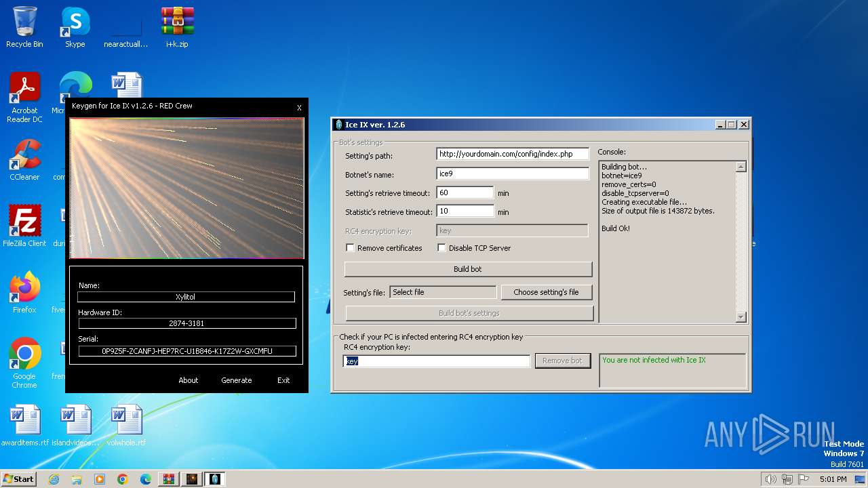Select awarditems.rtf document icon
This screenshot has height=488, width=868.
click(x=24, y=426)
